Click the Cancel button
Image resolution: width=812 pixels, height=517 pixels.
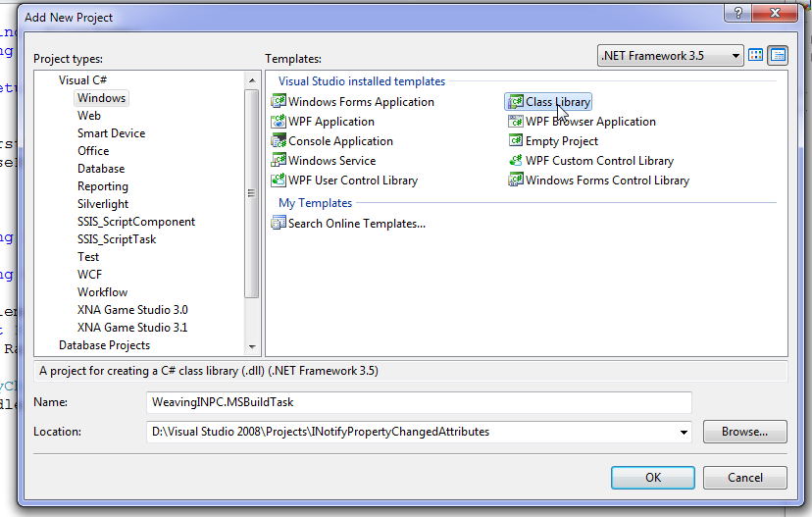click(744, 477)
